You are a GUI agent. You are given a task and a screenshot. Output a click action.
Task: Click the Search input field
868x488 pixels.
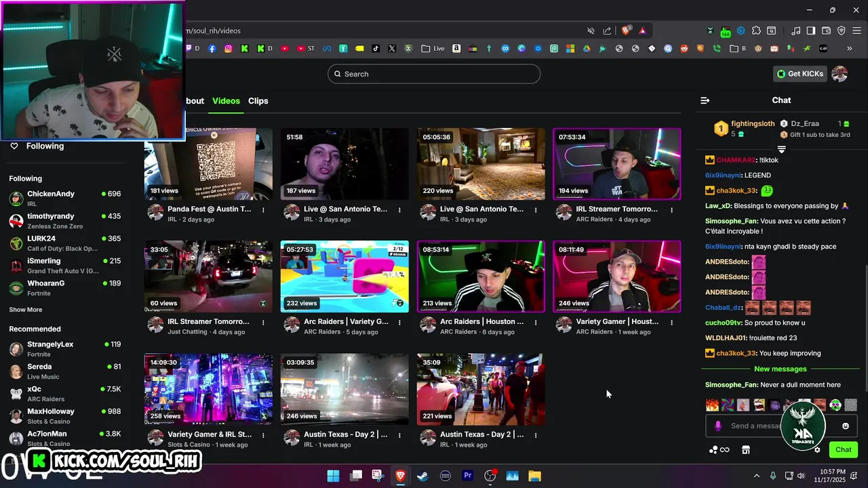(434, 74)
